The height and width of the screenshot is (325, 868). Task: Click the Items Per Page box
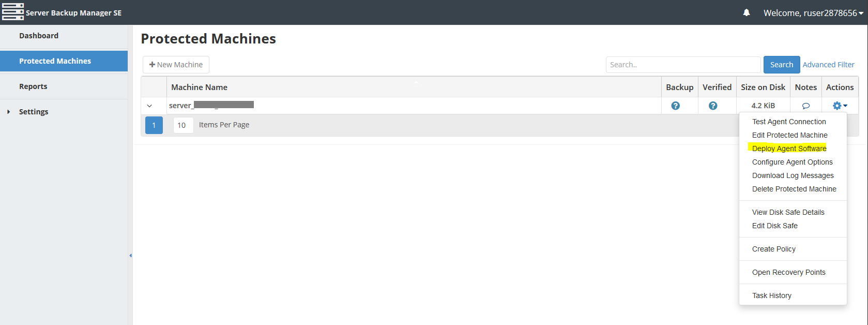coord(183,125)
